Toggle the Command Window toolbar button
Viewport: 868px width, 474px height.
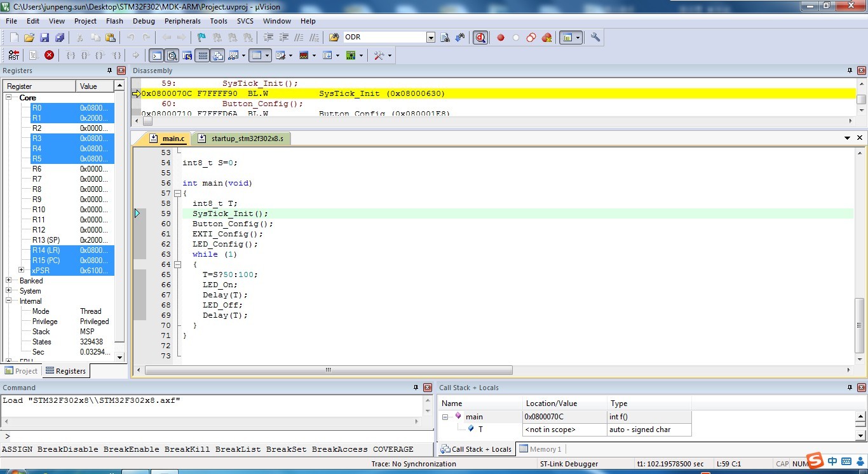click(156, 55)
